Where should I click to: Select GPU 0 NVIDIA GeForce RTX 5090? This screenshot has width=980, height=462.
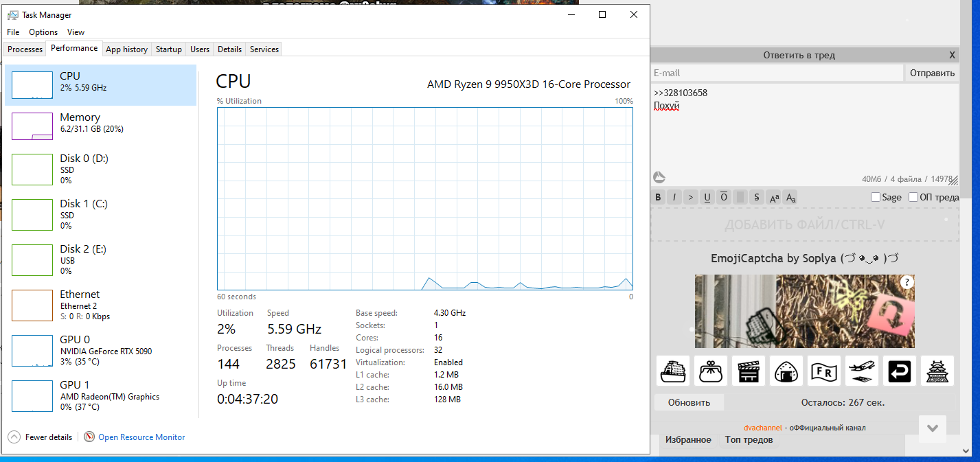coord(100,350)
